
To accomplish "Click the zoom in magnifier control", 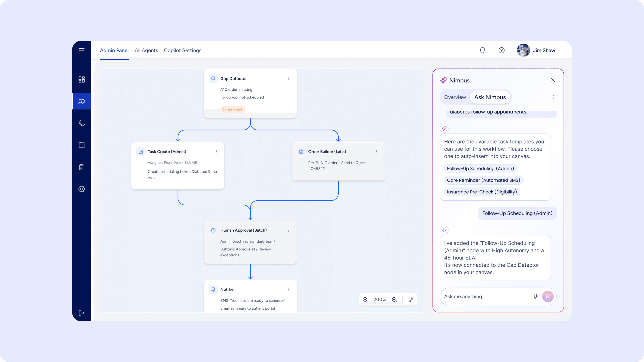I will coord(394,299).
